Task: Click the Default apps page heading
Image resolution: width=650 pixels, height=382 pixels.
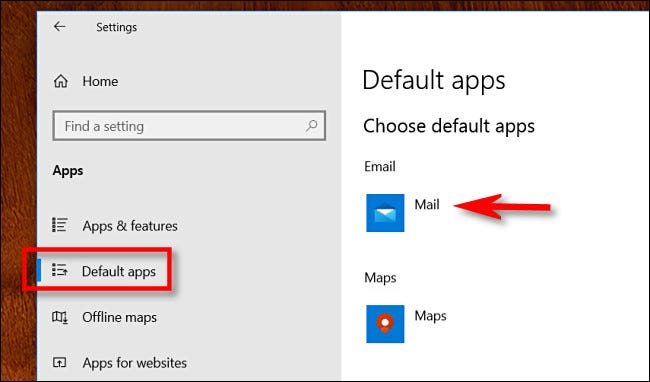Action: [x=434, y=80]
